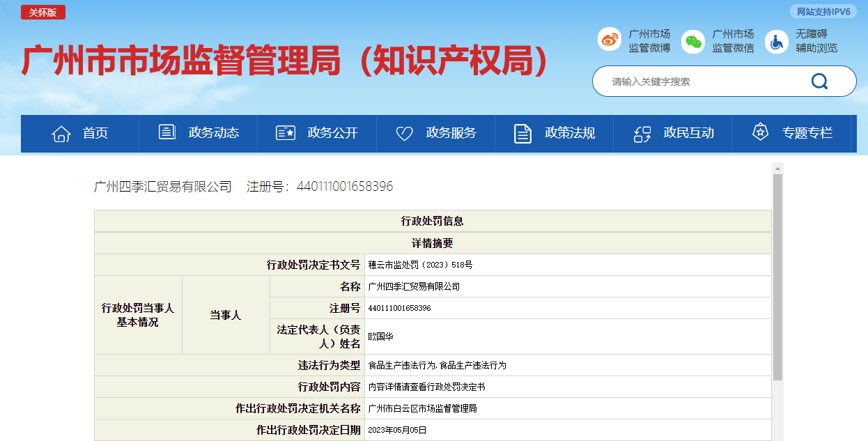Screen dimensions: 868x441
Task: Click the heading registration number 440111001658396
Action: point(345,187)
